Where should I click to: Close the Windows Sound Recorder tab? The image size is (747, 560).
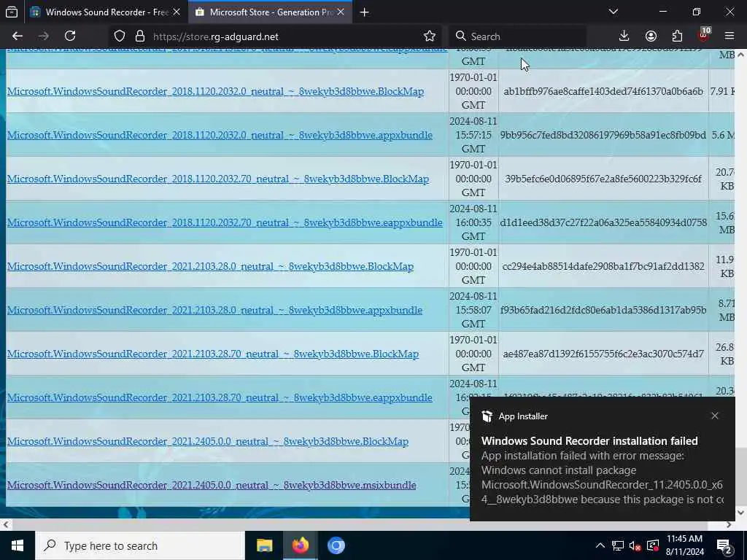tap(177, 12)
